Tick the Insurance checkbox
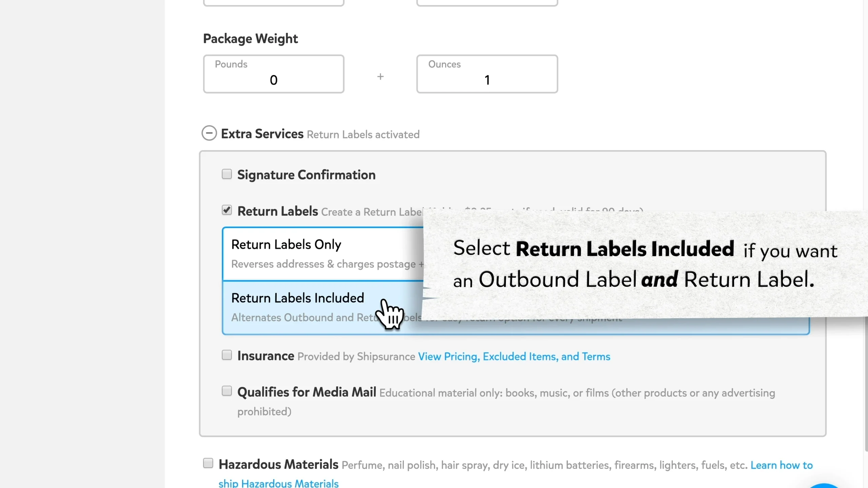The image size is (868, 488). point(226,355)
